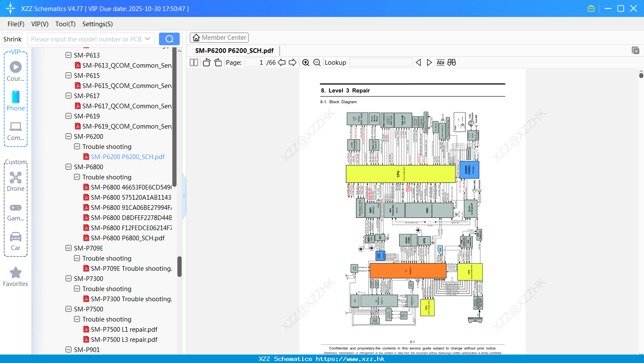Click the Lookup text field
This screenshot has width=644, height=363.
381,62
